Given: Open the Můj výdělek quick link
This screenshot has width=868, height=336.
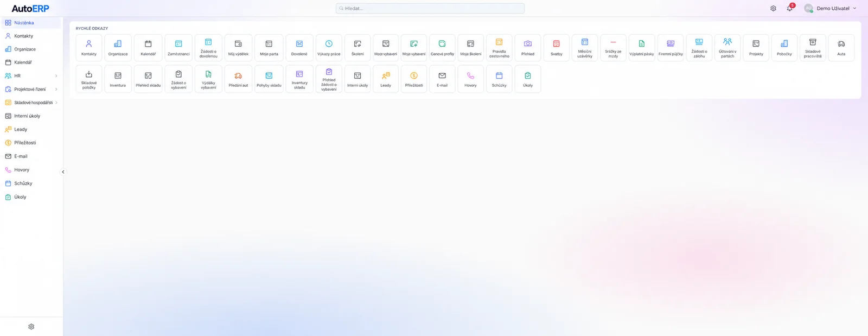Looking at the screenshot, I should [x=238, y=48].
